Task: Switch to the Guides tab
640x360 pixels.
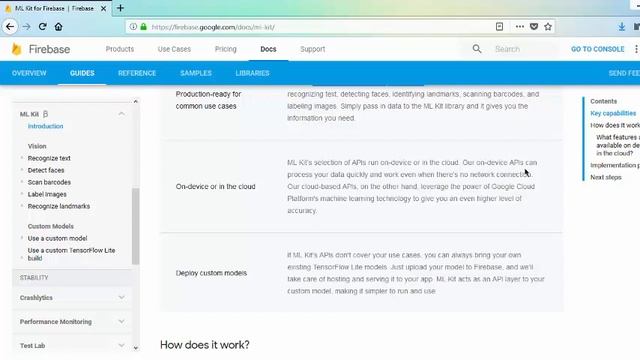Action: (82, 73)
